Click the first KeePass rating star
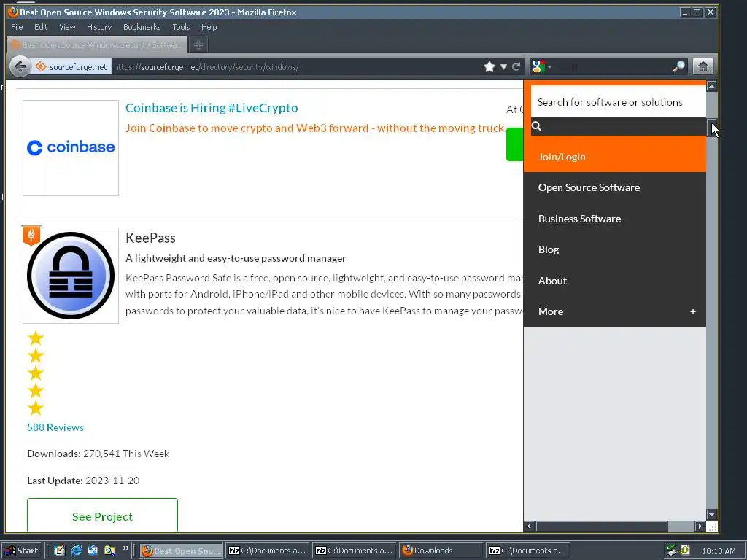 pos(36,338)
